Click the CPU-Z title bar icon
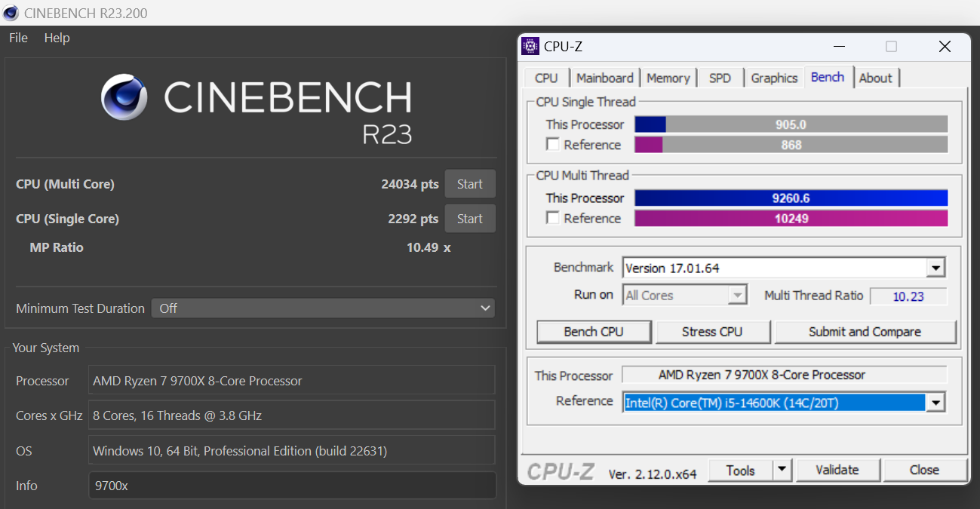The height and width of the screenshot is (509, 980). coord(530,46)
